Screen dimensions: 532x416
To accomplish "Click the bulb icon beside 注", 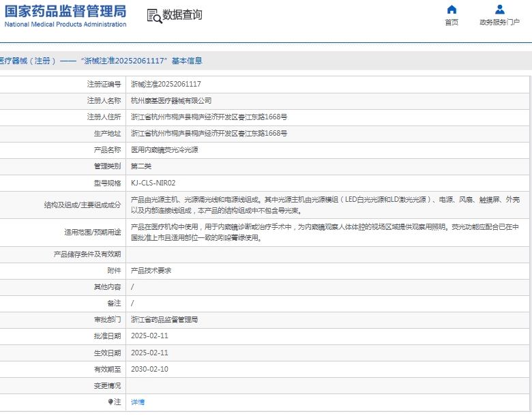I will [x=110, y=402].
